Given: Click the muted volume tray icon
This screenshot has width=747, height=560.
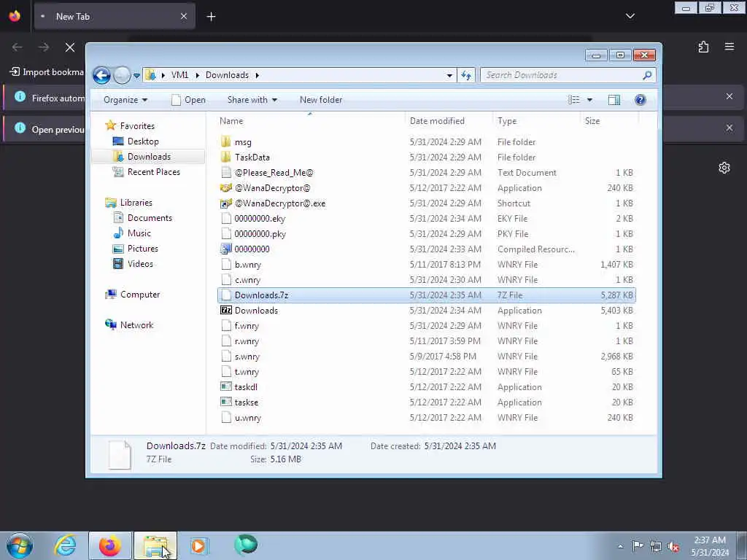Looking at the screenshot, I should coord(673,546).
